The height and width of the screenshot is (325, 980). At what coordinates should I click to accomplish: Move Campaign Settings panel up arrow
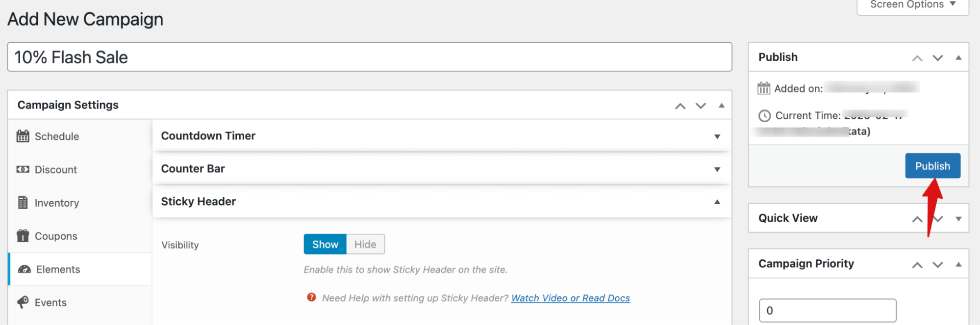point(680,106)
